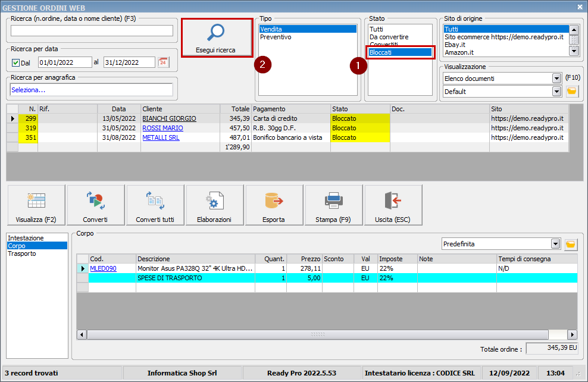Viewport: 588px width, 382px height.
Task: Select Preventivo in the Tipo list
Action: 275,37
